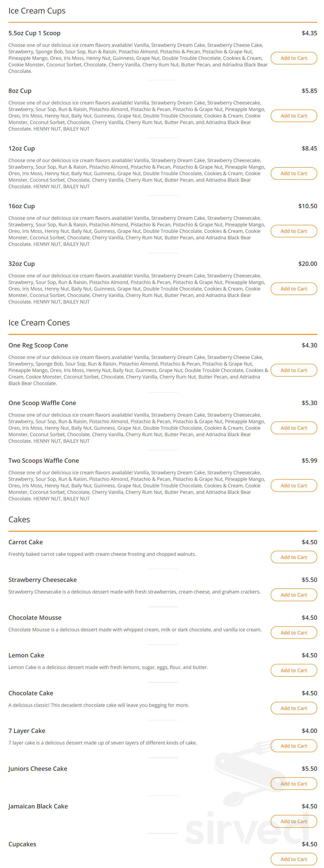This screenshot has width=324, height=868.
Task: Add One Scoop Waffle Cone to cart
Action: tap(293, 428)
